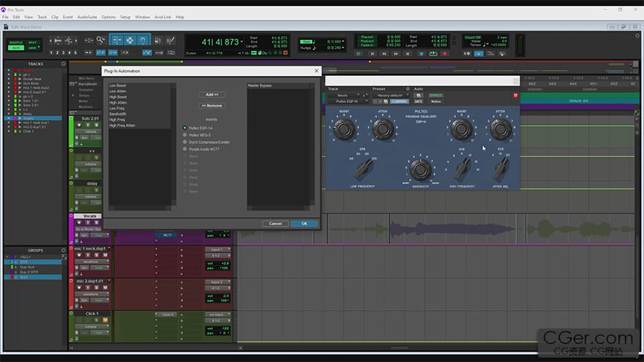Close the Plug-In Automation dialog
The image size is (644, 362).
tap(316, 71)
